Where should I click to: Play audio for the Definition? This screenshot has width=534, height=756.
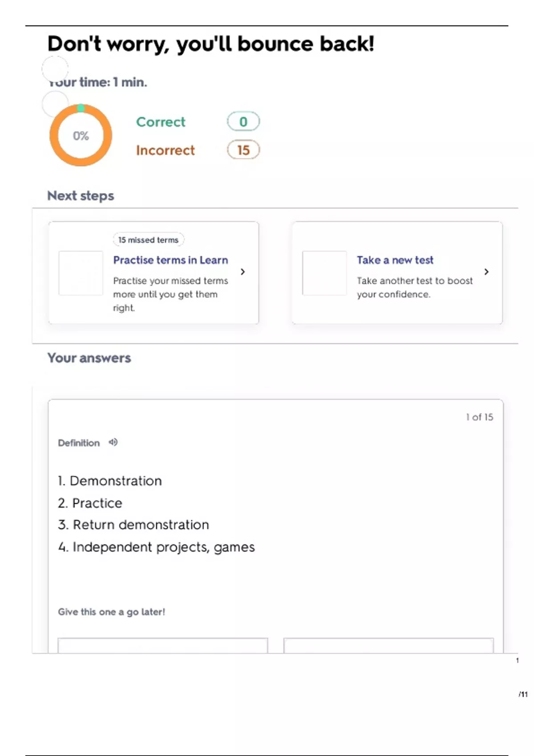(113, 442)
